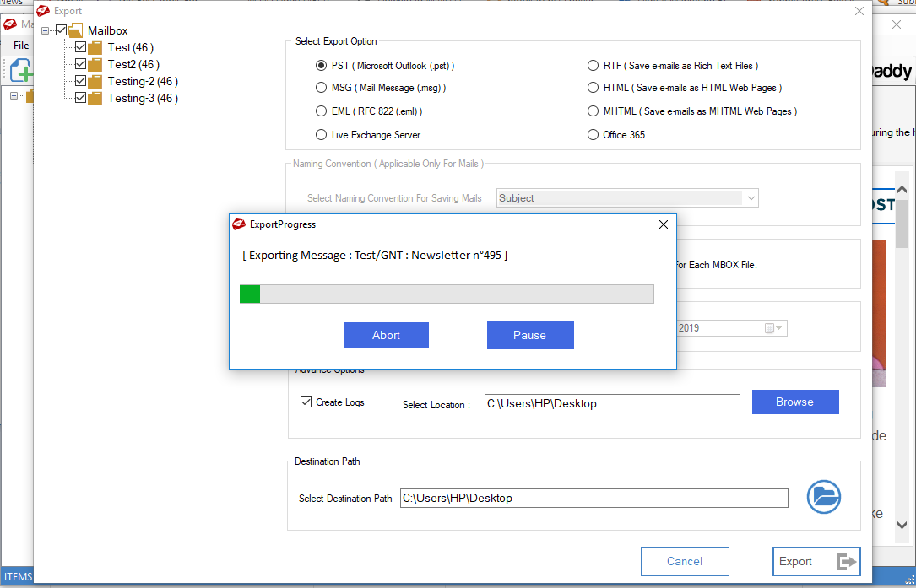Click the Test folder icon

pos(95,47)
